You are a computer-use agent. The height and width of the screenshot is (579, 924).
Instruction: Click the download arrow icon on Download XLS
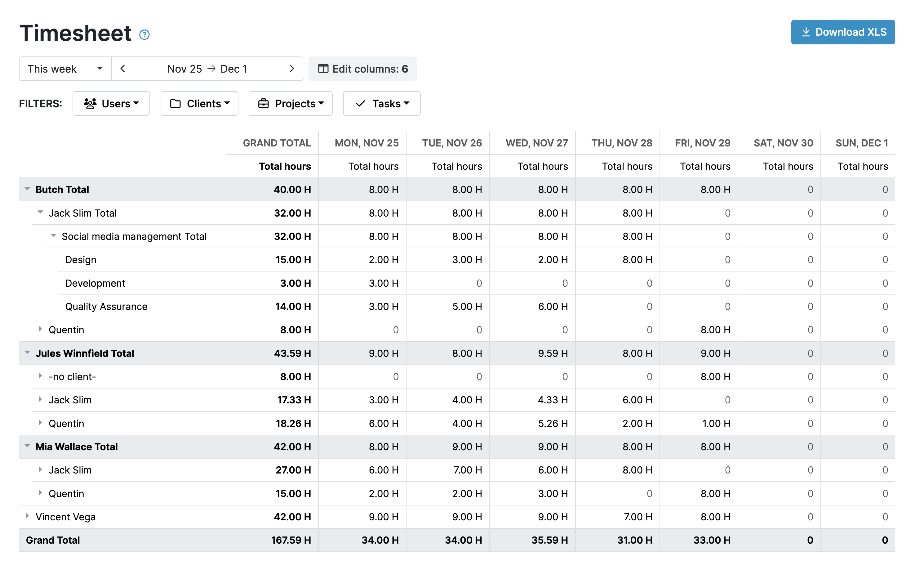(x=806, y=32)
